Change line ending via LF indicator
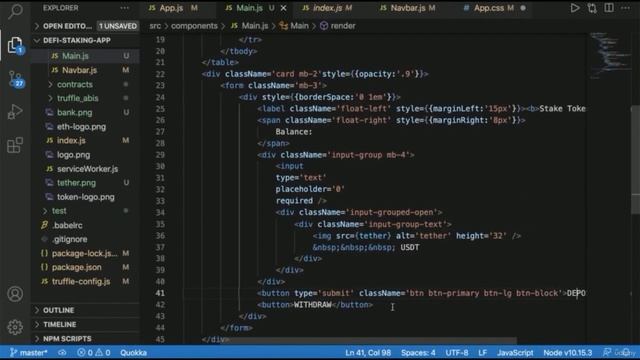 482,353
